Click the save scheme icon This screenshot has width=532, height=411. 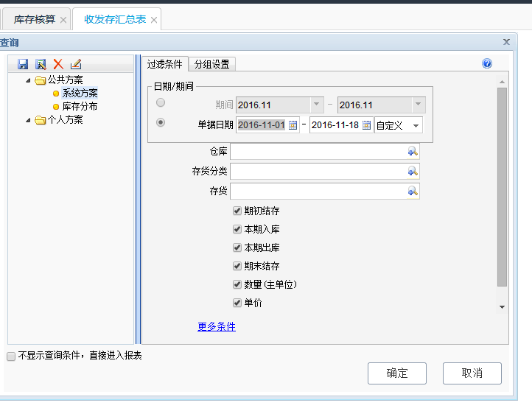pos(23,64)
